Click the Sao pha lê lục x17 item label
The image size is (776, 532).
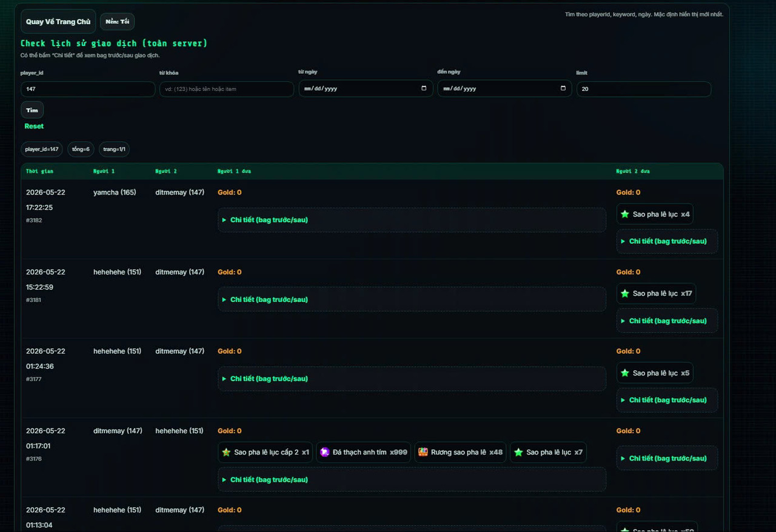[655, 293]
